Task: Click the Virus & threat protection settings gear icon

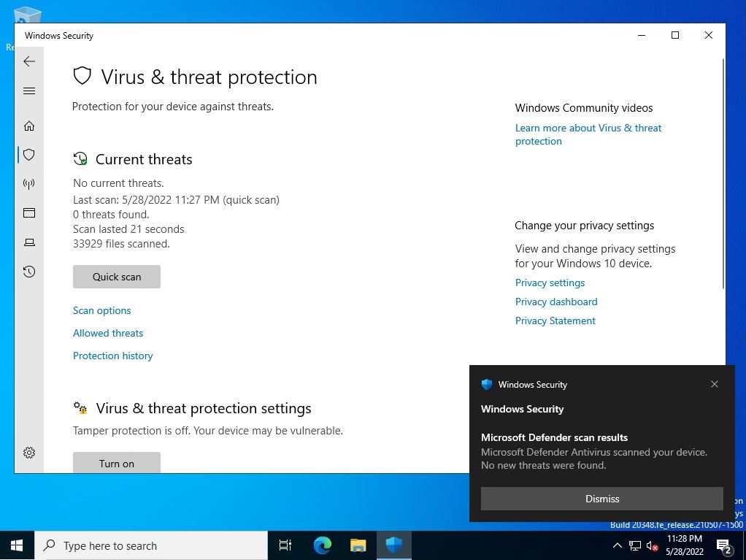Action: pyautogui.click(x=80, y=407)
